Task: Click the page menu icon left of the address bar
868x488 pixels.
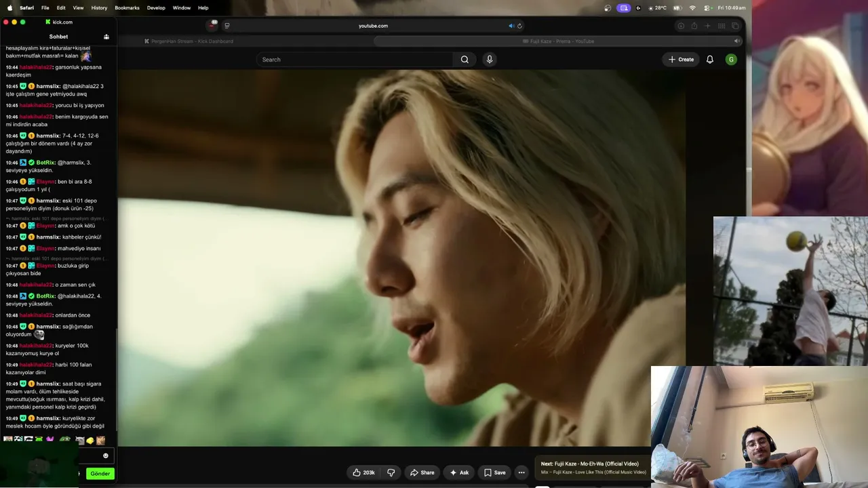Action: coord(227,26)
